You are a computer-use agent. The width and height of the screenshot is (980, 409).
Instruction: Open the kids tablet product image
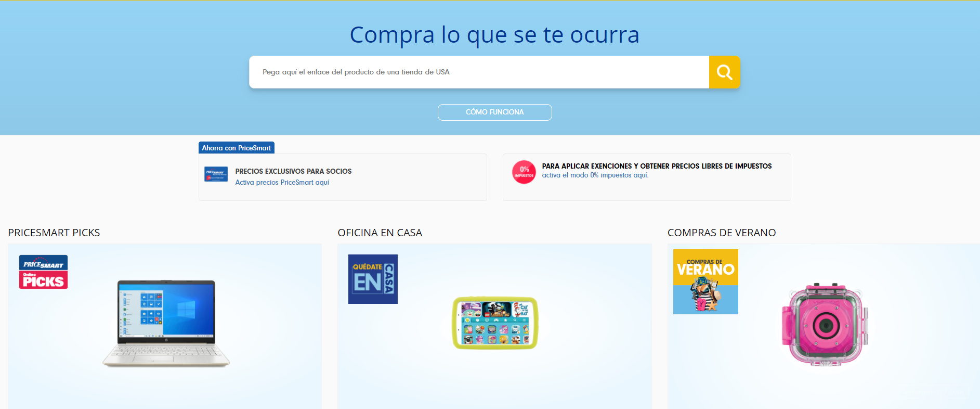click(495, 323)
